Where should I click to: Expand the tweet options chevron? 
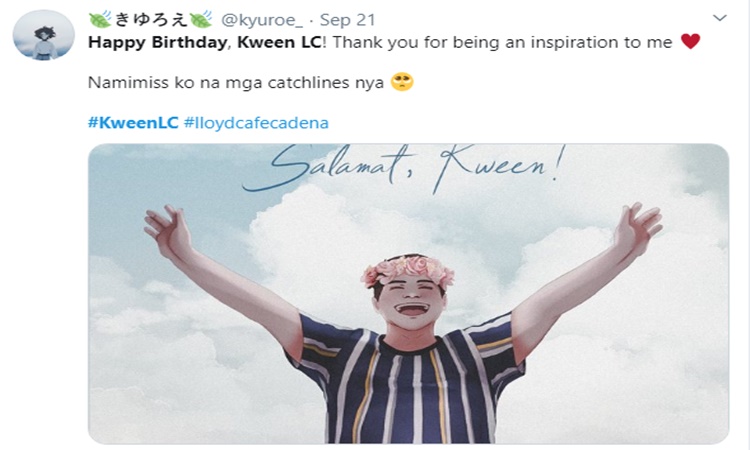pos(719,18)
